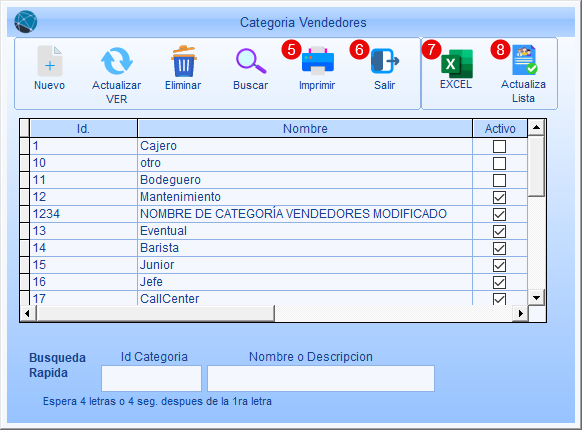Export the list with the EXCEL icon
The image size is (582, 430).
tap(457, 63)
